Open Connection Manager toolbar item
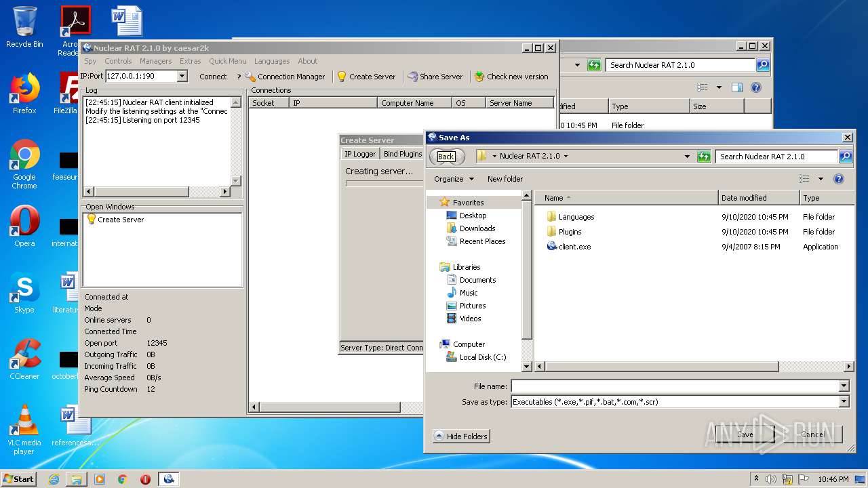Screen dimensions: 868x488 (x=285, y=77)
